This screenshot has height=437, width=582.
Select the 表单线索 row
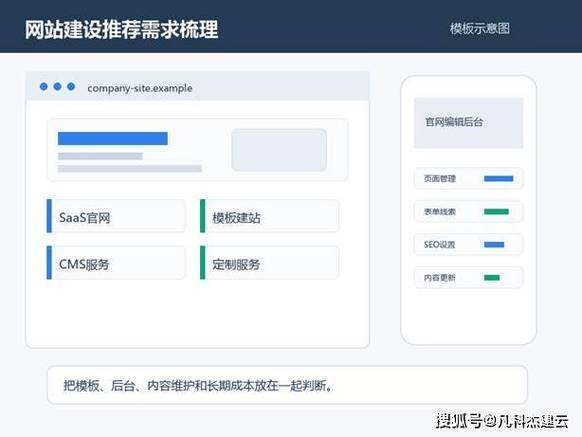(468, 212)
